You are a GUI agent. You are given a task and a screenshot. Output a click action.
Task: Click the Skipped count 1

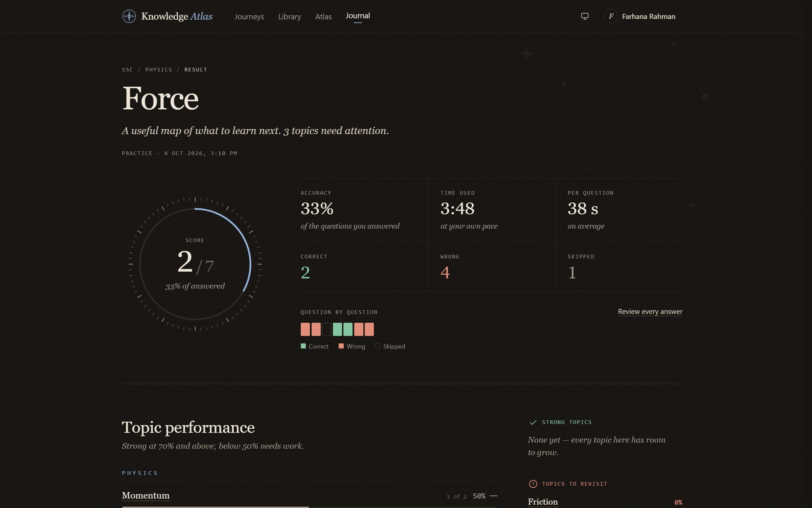[x=572, y=272]
